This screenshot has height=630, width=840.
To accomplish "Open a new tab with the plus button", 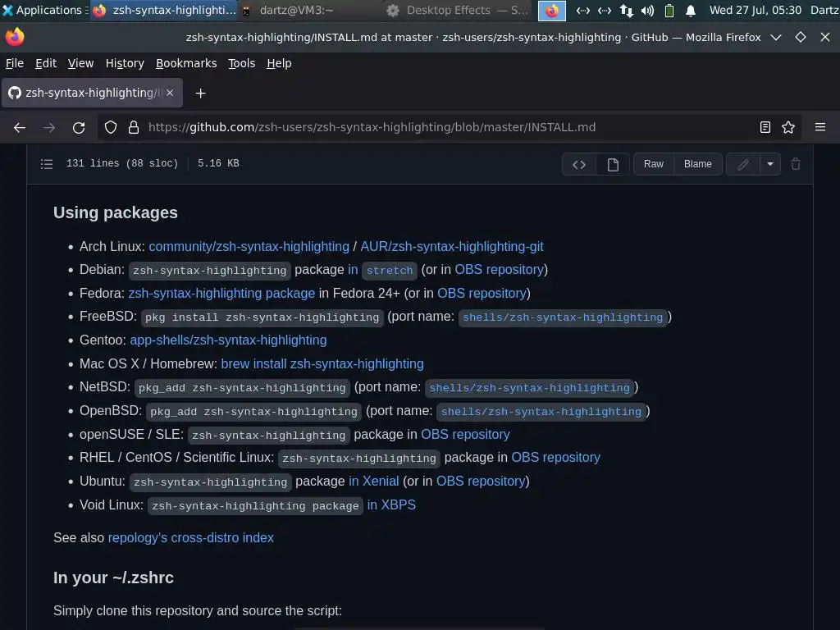I will tap(200, 94).
